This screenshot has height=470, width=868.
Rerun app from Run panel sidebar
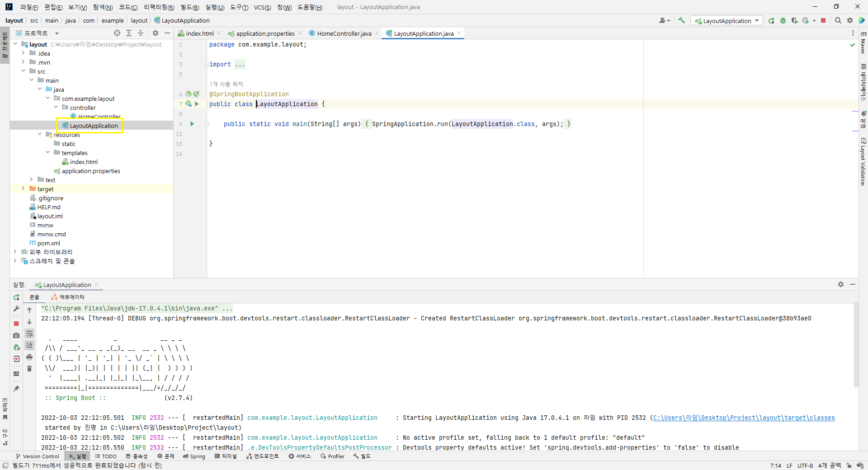(16, 297)
